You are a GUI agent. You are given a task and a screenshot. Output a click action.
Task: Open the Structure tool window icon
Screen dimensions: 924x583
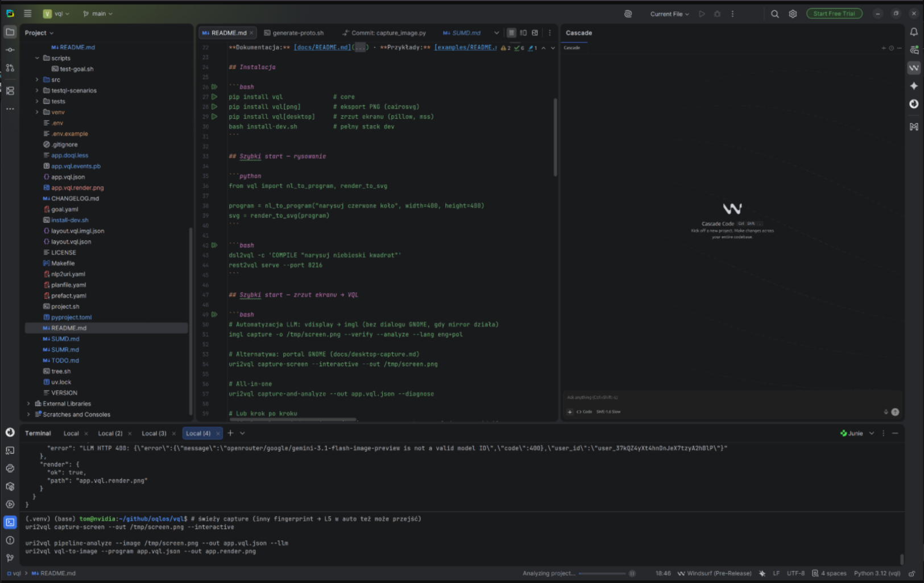(x=10, y=90)
